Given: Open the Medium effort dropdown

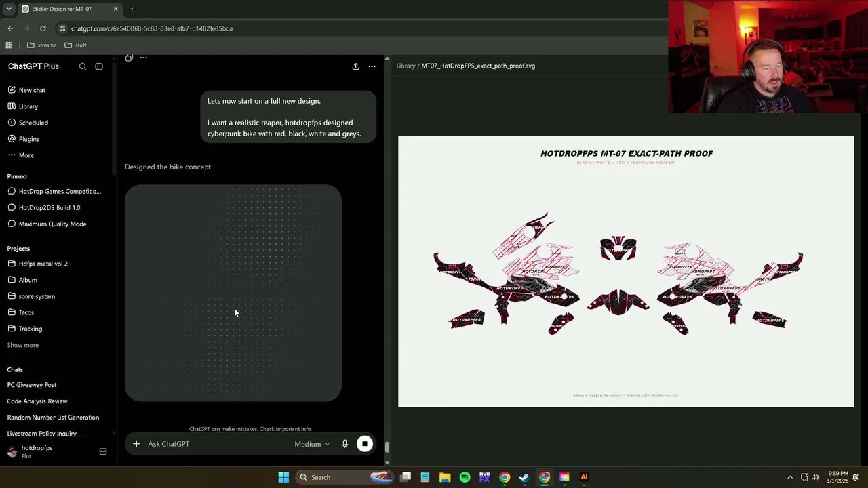Looking at the screenshot, I should (312, 444).
